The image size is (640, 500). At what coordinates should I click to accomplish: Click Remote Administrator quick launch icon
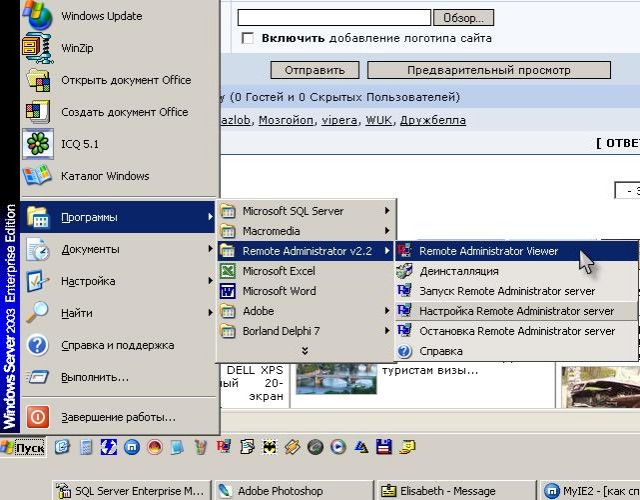(224, 447)
